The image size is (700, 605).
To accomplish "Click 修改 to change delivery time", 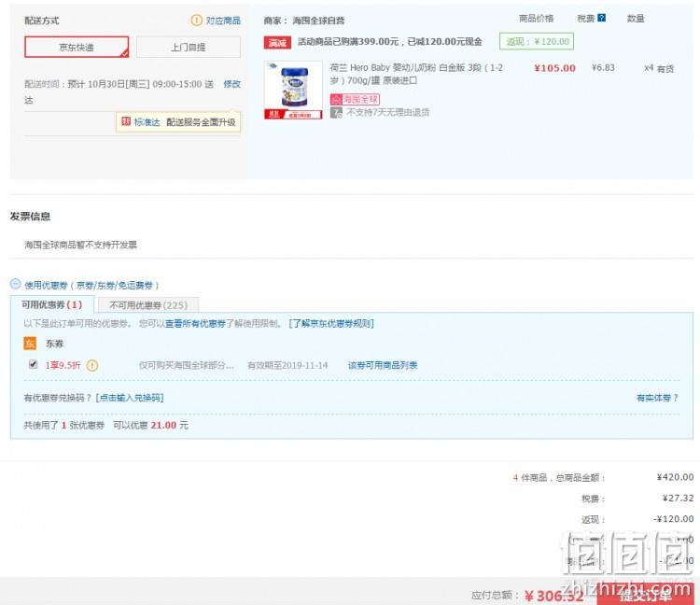I will pyautogui.click(x=231, y=84).
